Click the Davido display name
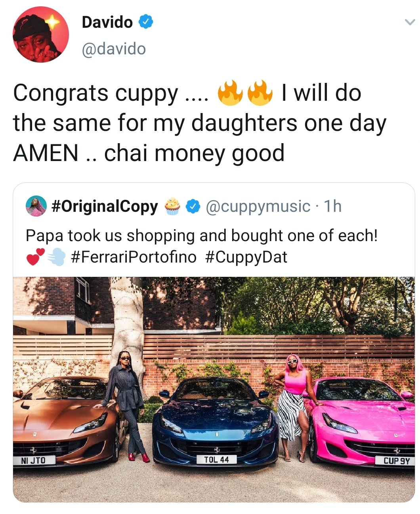420x514 pixels. click(107, 22)
